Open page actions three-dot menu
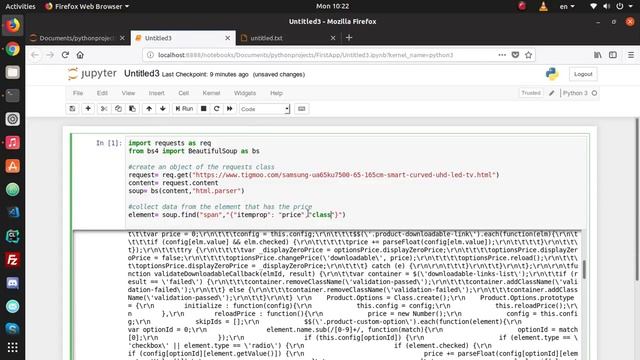 (x=502, y=55)
